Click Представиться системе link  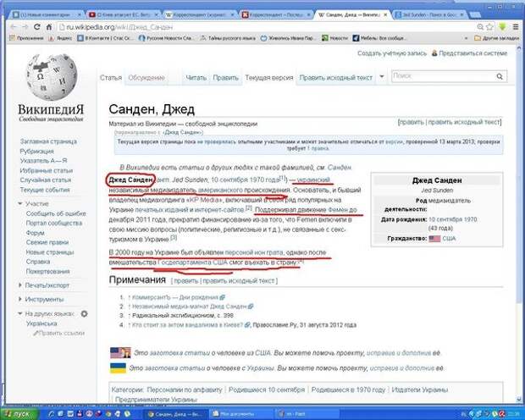pyautogui.click(x=472, y=53)
